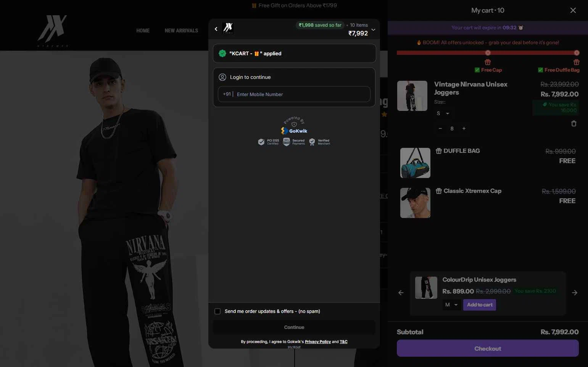
Task: Click the ₹1,998 saved so far badge
Action: 320,25
